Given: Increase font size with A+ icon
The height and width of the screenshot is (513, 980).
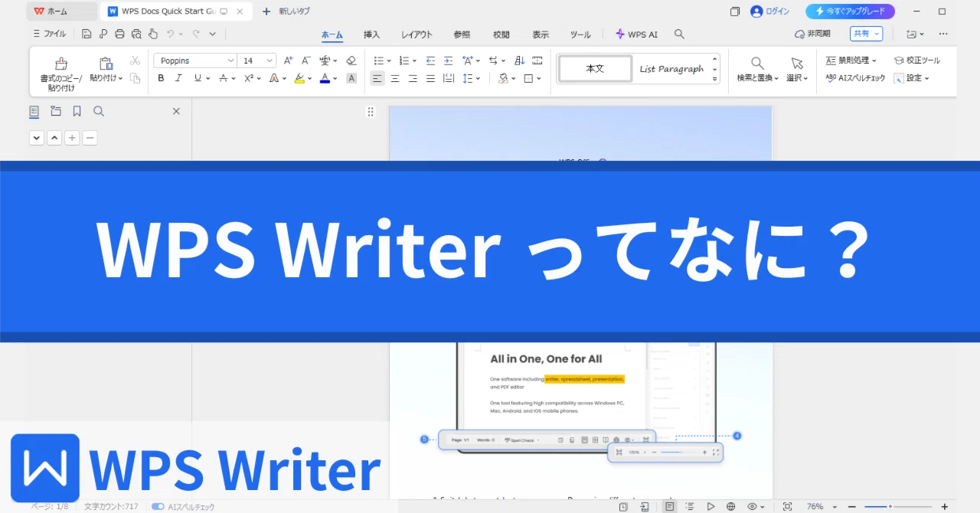Looking at the screenshot, I should 288,60.
